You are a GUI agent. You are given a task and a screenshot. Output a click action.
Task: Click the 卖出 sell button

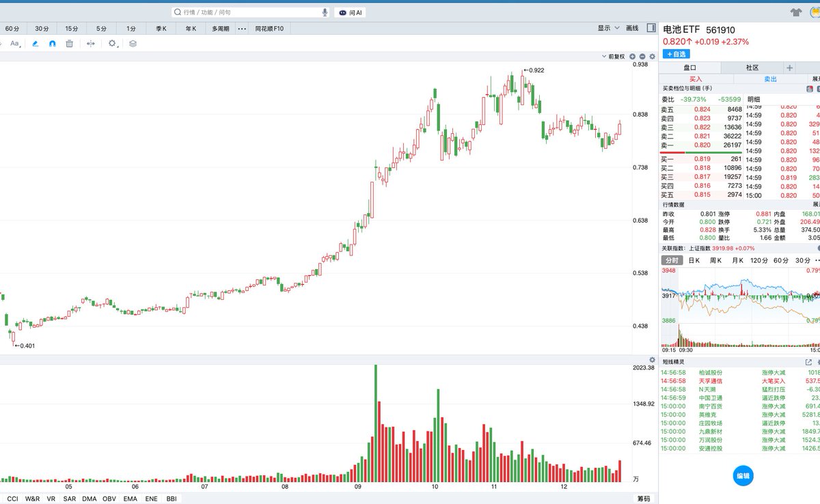point(770,79)
